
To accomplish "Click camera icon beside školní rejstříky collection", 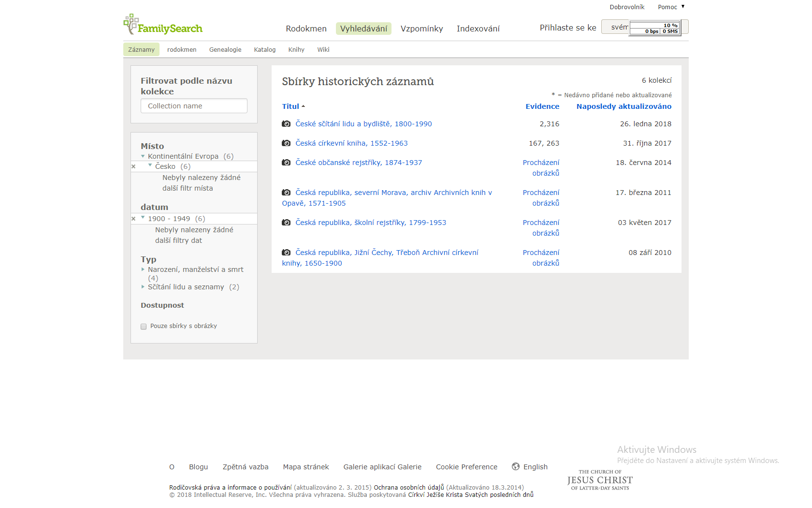I will coord(286,223).
